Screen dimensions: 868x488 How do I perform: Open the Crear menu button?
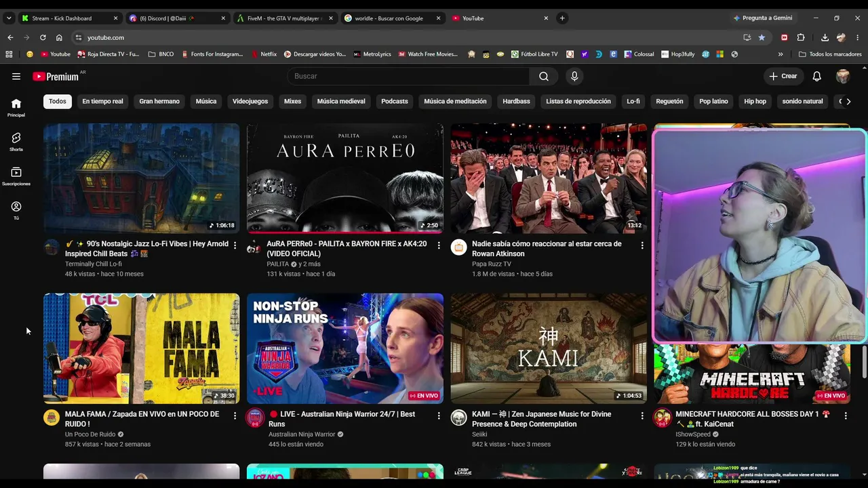tap(783, 76)
